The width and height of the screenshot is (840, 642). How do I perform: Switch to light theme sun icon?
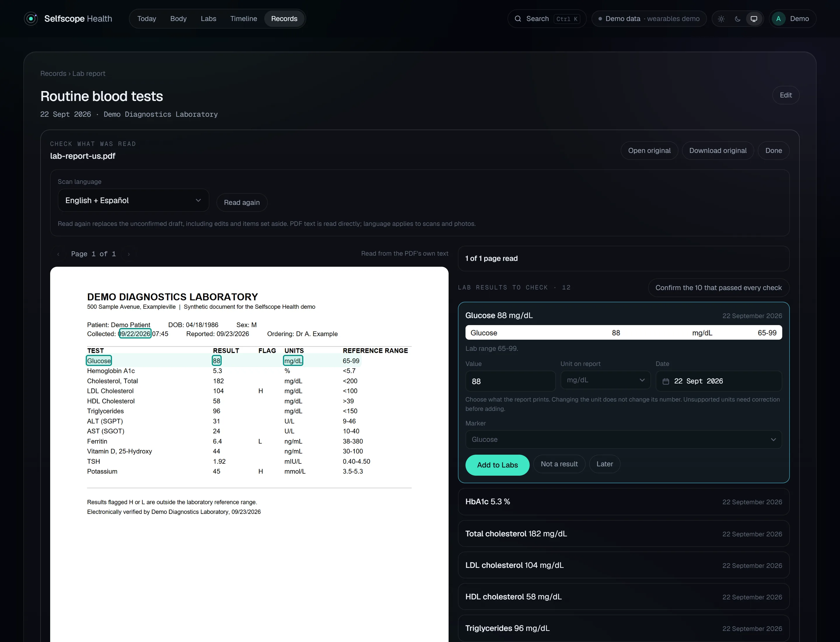click(x=721, y=19)
